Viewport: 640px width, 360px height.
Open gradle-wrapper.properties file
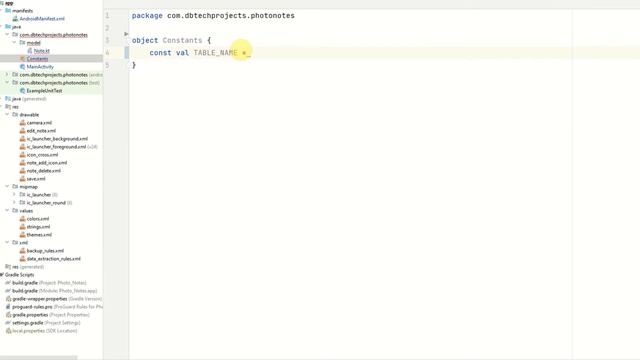57,299
